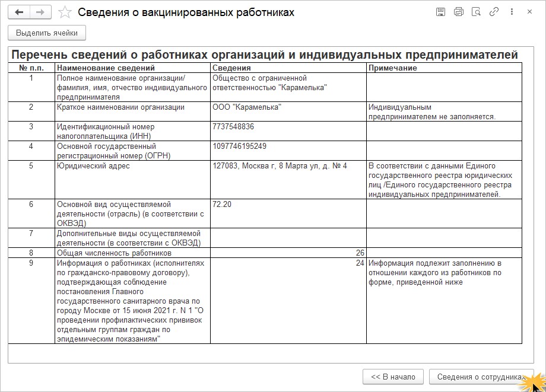Select the report title "Перечень сведений о работниках"
546x392 pixels.
click(x=265, y=55)
